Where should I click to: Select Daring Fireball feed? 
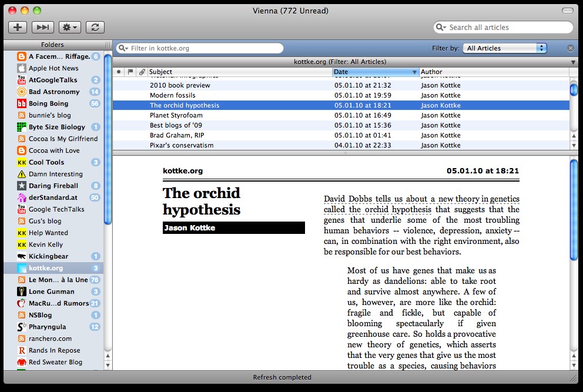click(x=53, y=186)
